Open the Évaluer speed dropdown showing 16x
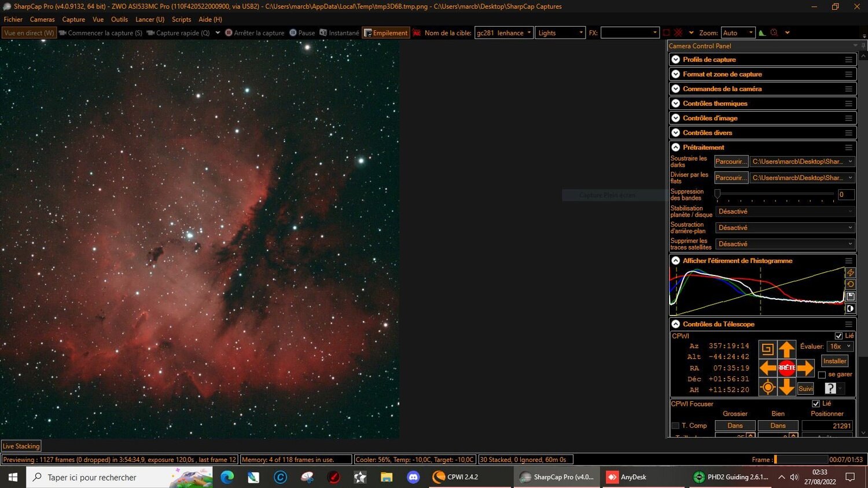The image size is (868, 488). tap(839, 346)
